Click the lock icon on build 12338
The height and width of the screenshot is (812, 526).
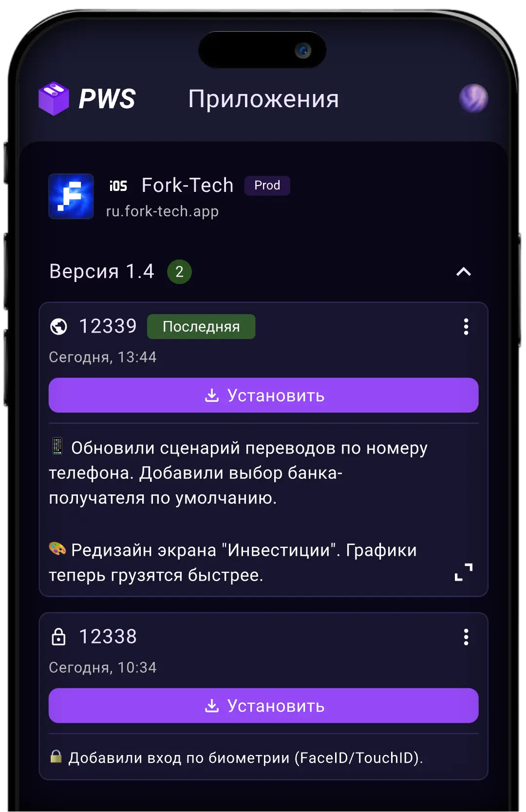point(58,637)
